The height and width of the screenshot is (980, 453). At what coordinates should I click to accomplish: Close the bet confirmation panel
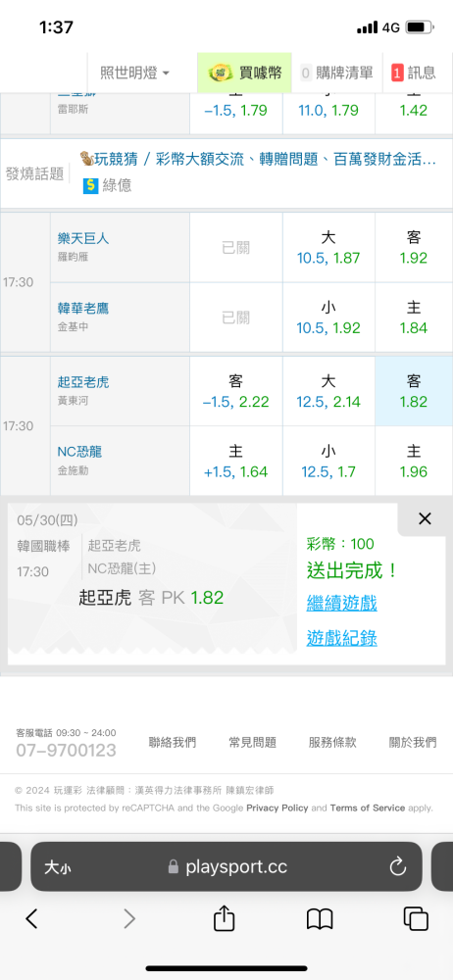pos(425,518)
